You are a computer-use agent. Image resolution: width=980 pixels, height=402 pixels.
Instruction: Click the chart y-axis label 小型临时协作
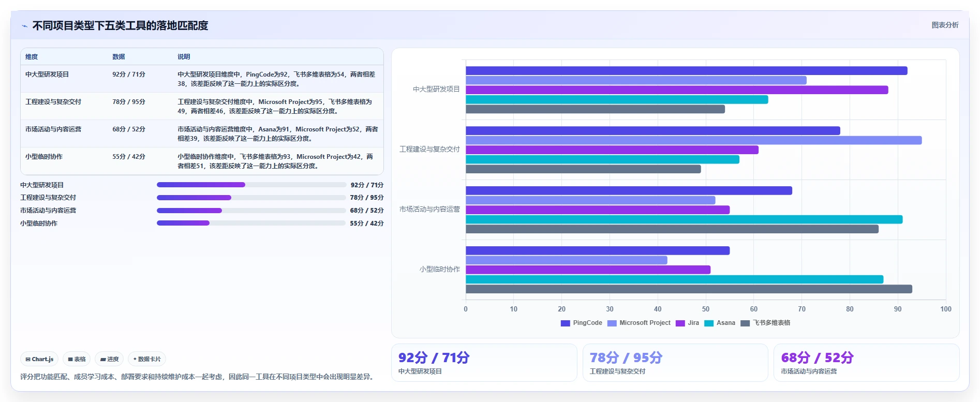pyautogui.click(x=439, y=270)
